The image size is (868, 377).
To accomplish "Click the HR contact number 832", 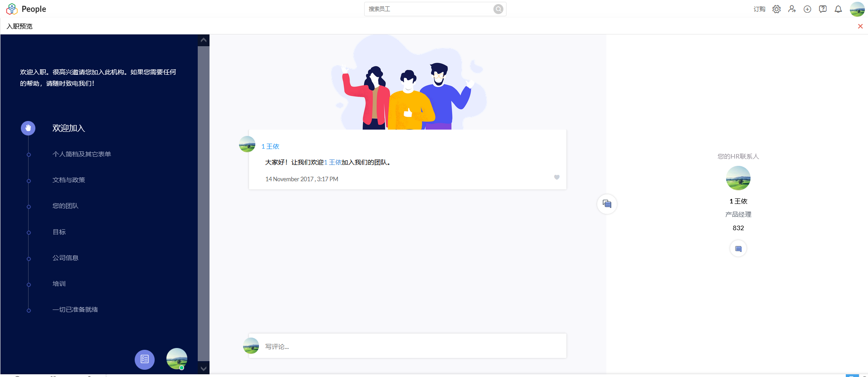I will pyautogui.click(x=738, y=228).
